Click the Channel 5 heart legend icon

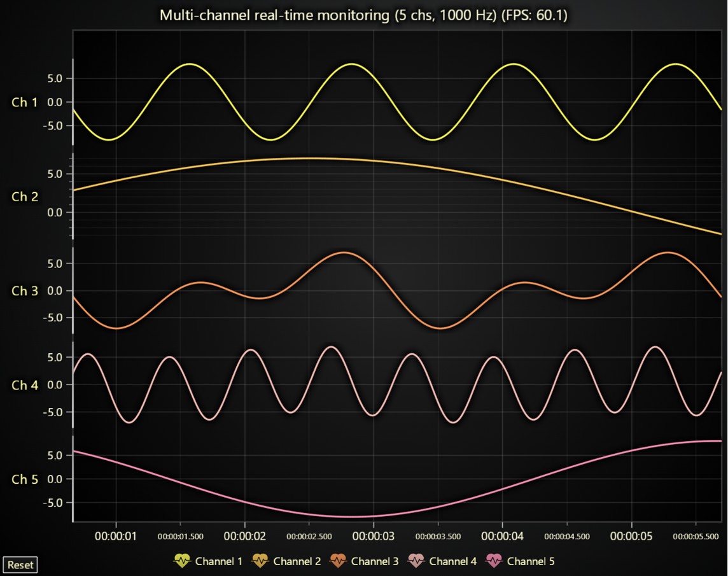[494, 561]
